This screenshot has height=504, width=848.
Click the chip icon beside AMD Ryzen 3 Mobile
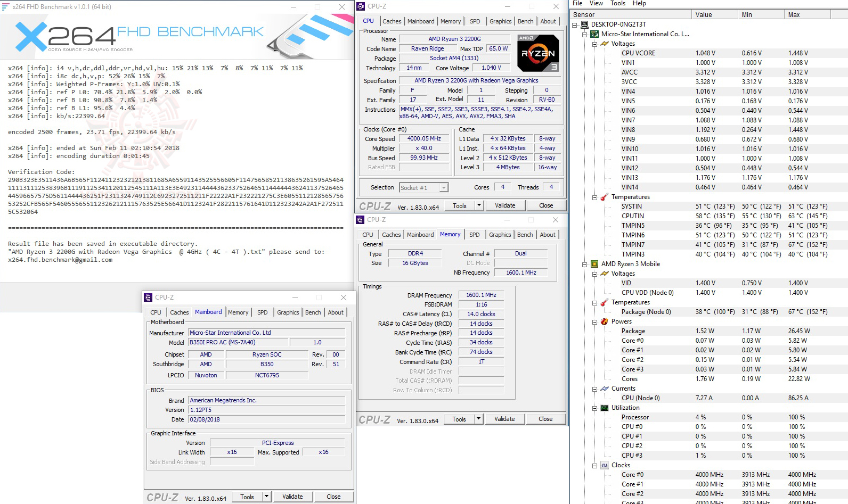tap(594, 264)
